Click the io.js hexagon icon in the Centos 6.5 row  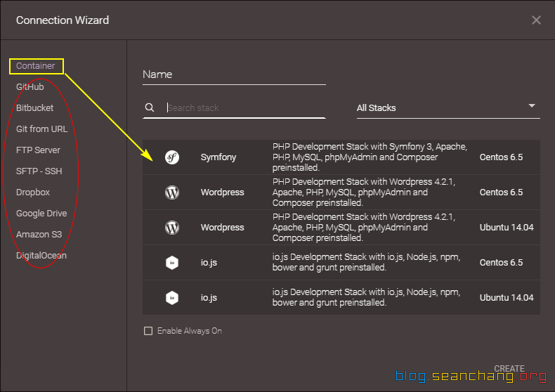pyautogui.click(x=172, y=263)
